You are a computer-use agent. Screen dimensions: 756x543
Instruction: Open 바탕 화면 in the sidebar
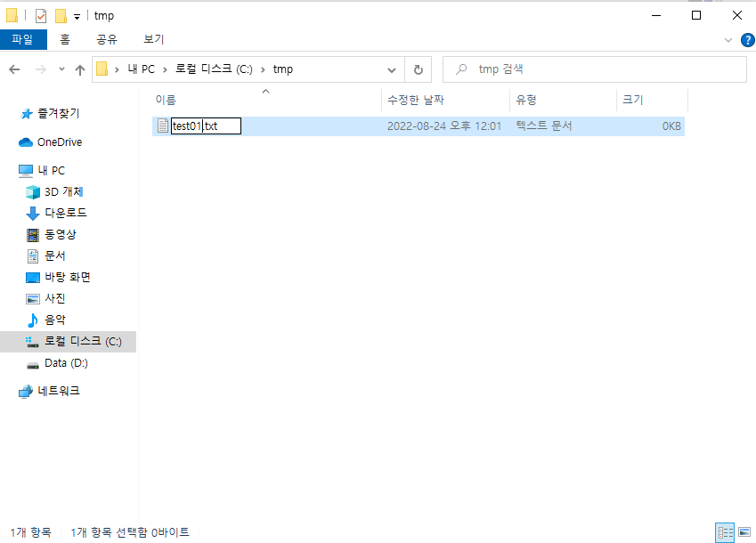click(x=68, y=277)
